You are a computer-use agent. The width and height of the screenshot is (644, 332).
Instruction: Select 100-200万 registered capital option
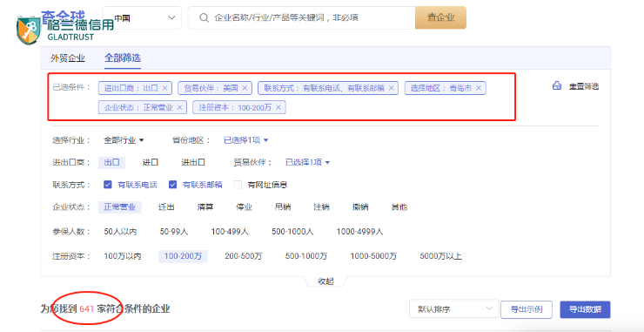click(183, 256)
